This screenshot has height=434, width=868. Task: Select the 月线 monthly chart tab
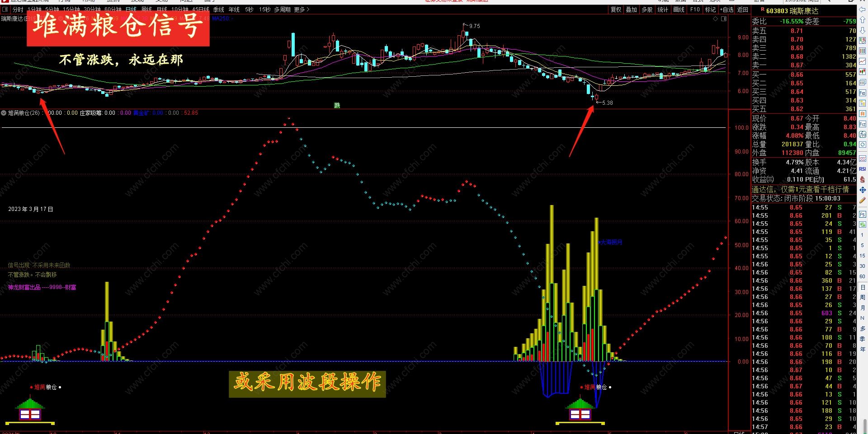click(x=162, y=9)
